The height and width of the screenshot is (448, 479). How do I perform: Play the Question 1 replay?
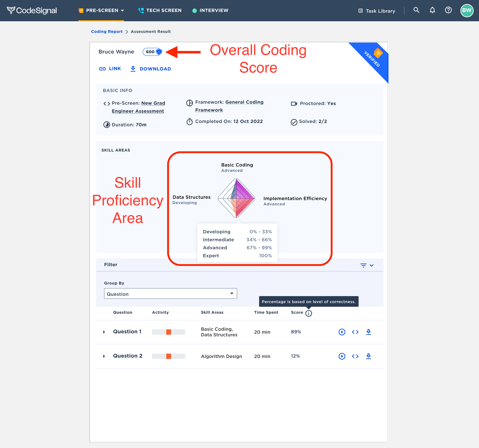tap(342, 332)
